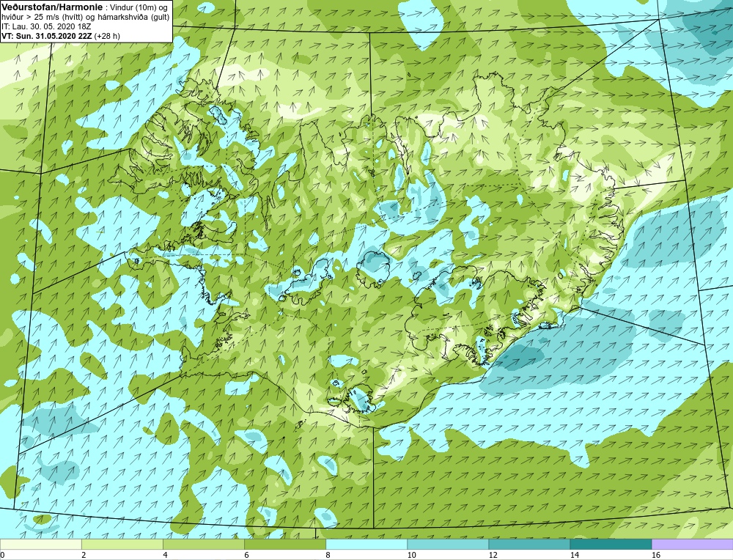This screenshot has width=733, height=560.
Task: Choose the dark teal 14–16 legend swatch
Action: [610, 544]
